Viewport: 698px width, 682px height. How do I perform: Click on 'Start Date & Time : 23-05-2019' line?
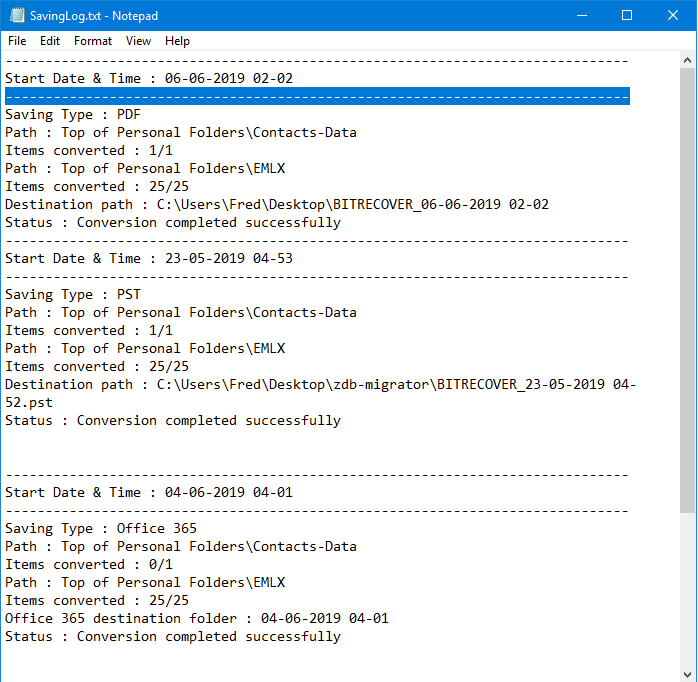click(x=149, y=258)
